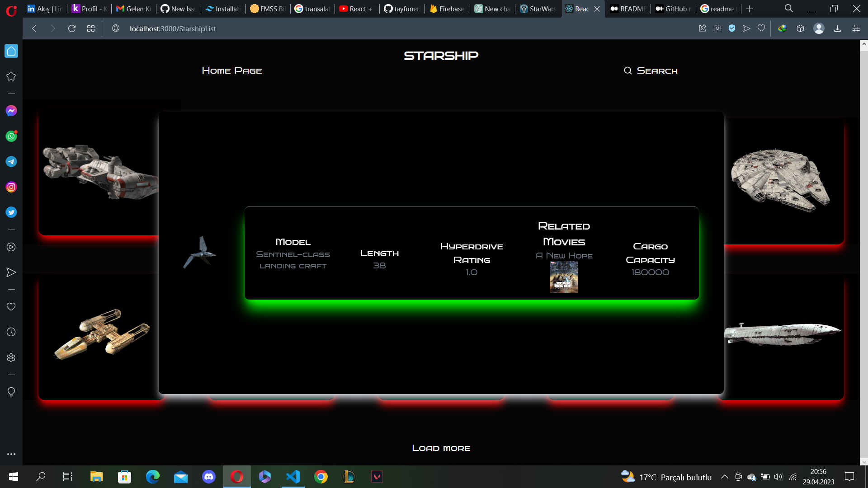Screen dimensions: 868x488
Task: Open the My Flow arrow icon in sidebar
Action: [x=11, y=272]
